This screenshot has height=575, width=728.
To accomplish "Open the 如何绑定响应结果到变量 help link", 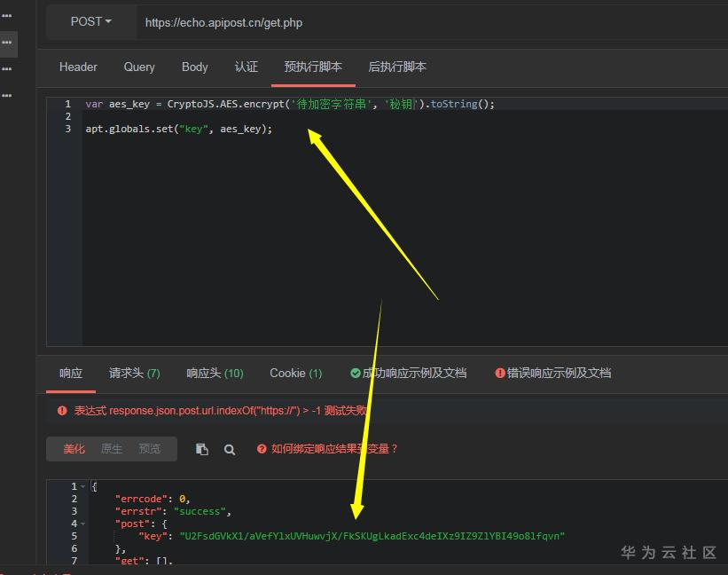I will tap(334, 449).
